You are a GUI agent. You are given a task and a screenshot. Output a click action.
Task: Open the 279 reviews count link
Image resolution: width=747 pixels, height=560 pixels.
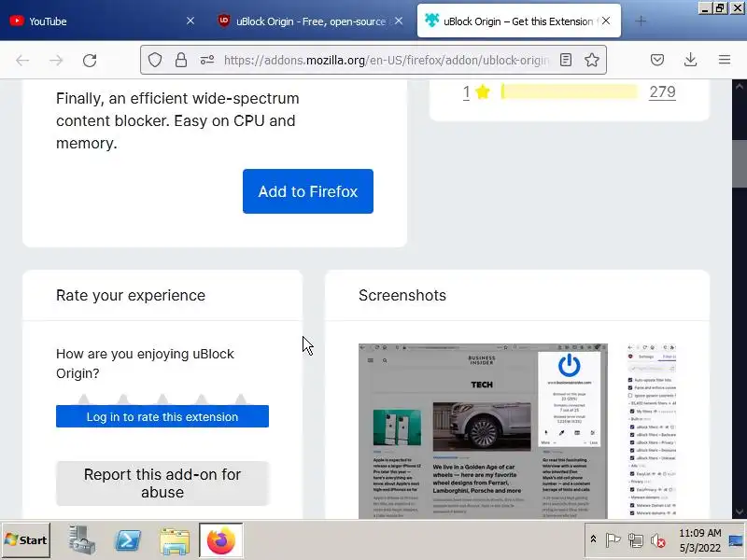(662, 91)
